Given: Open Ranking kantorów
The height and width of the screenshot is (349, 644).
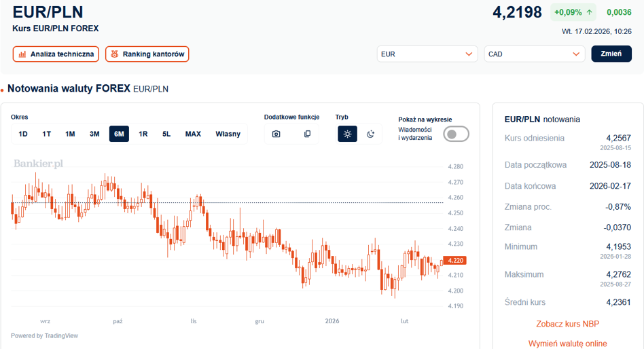Looking at the screenshot, I should click(147, 54).
